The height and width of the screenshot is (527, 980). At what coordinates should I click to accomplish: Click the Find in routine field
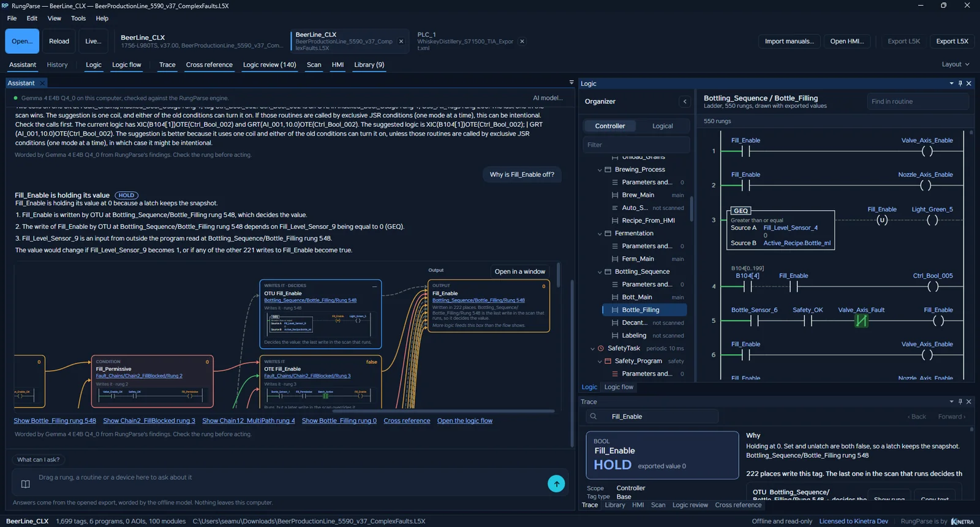tap(918, 102)
